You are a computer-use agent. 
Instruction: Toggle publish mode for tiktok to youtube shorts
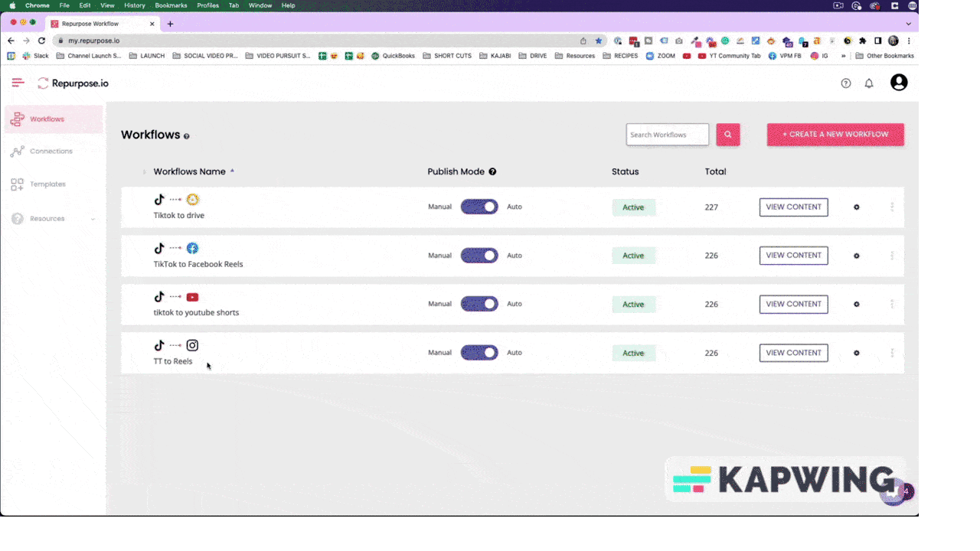coord(479,304)
